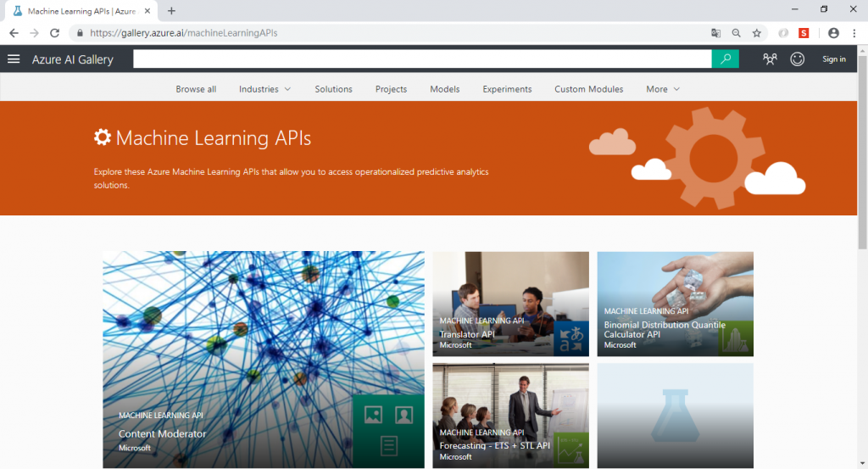868x469 pixels.
Task: Go back with browser back arrow
Action: coord(14,33)
